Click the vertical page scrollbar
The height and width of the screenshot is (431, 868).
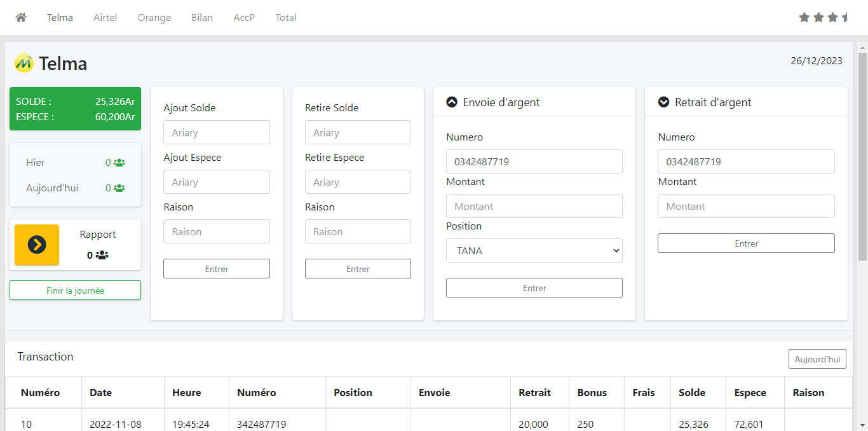(862, 153)
